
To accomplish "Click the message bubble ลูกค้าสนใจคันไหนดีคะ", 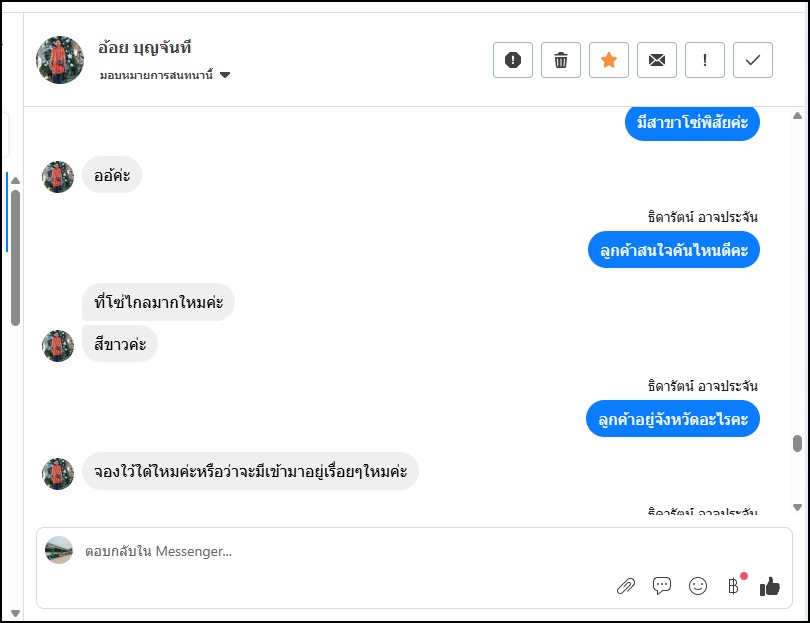I will click(674, 250).
